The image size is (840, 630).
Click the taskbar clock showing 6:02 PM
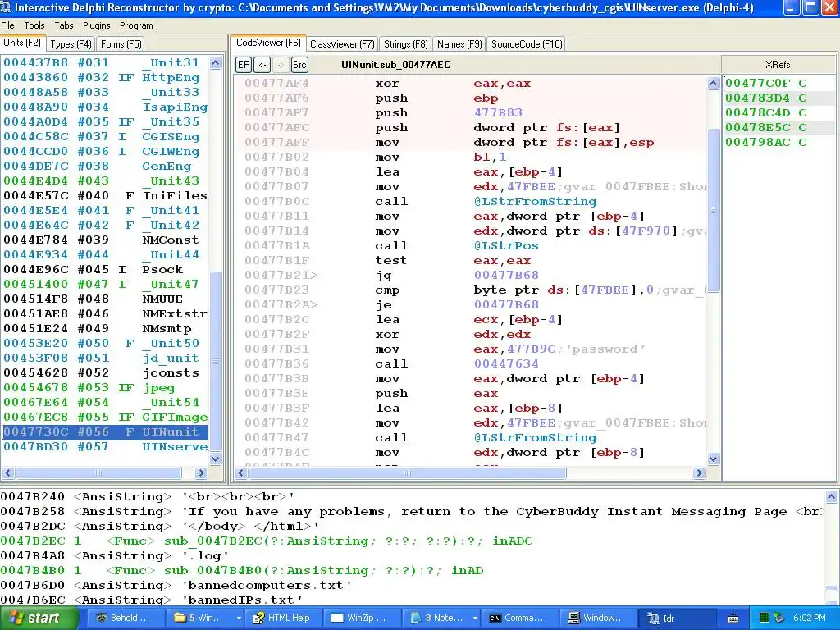(810, 619)
